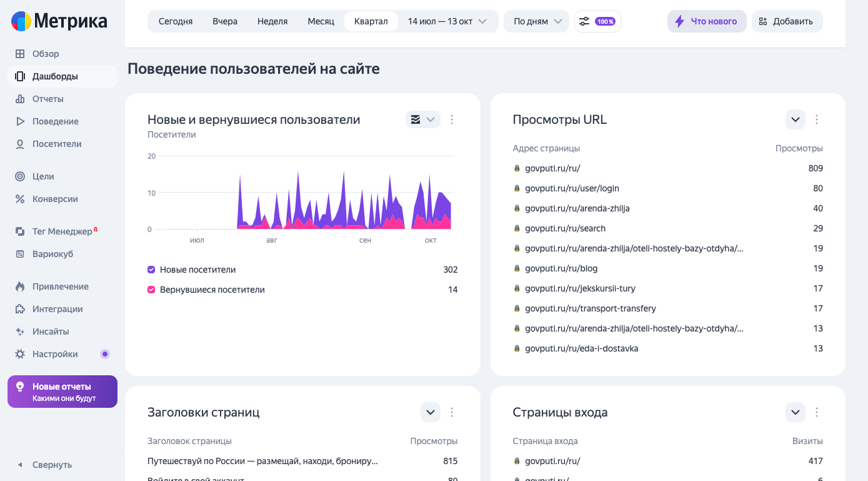Switch to the Неделя period tab

coord(272,21)
